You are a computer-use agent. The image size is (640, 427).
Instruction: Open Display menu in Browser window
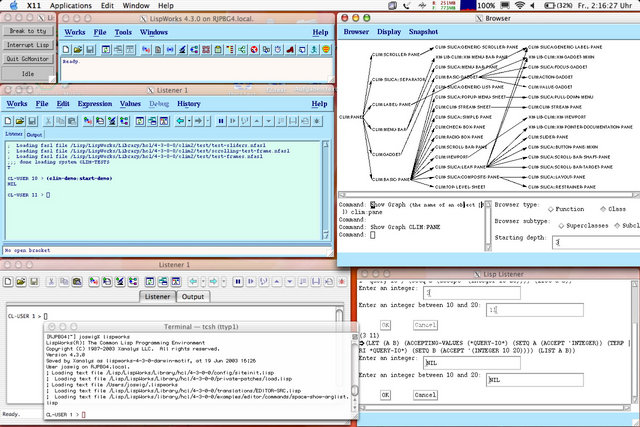click(x=389, y=31)
